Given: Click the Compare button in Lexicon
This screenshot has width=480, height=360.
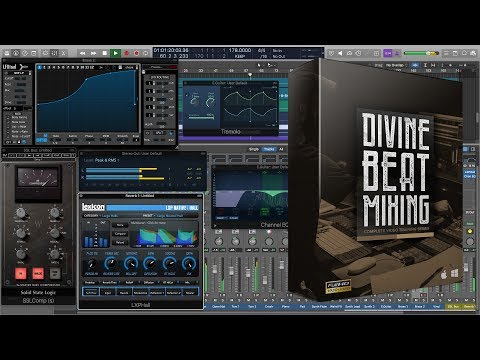Looking at the screenshot, I should tap(120, 234).
